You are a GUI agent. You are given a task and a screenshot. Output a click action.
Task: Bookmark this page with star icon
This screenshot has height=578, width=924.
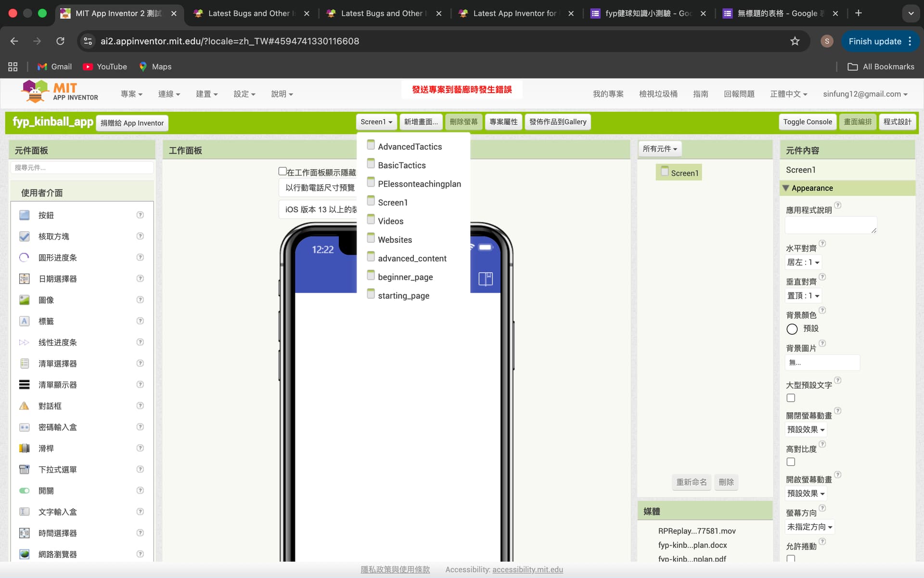pos(795,41)
